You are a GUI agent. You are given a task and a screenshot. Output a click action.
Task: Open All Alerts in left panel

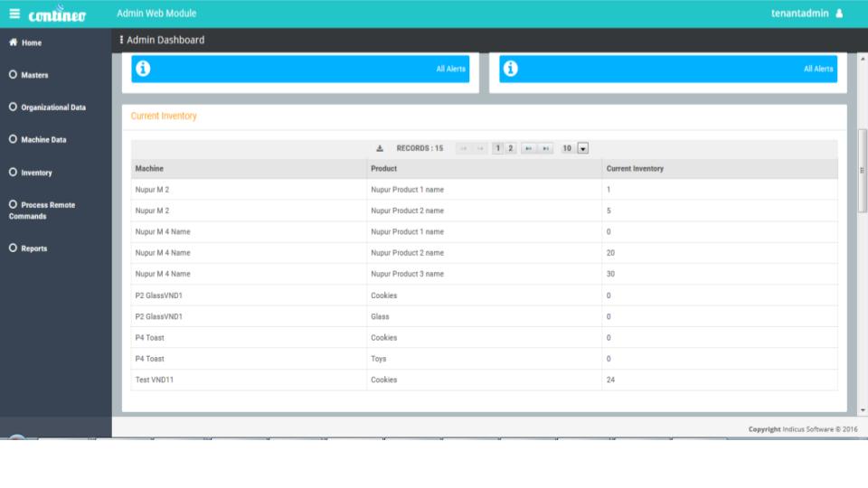[450, 70]
